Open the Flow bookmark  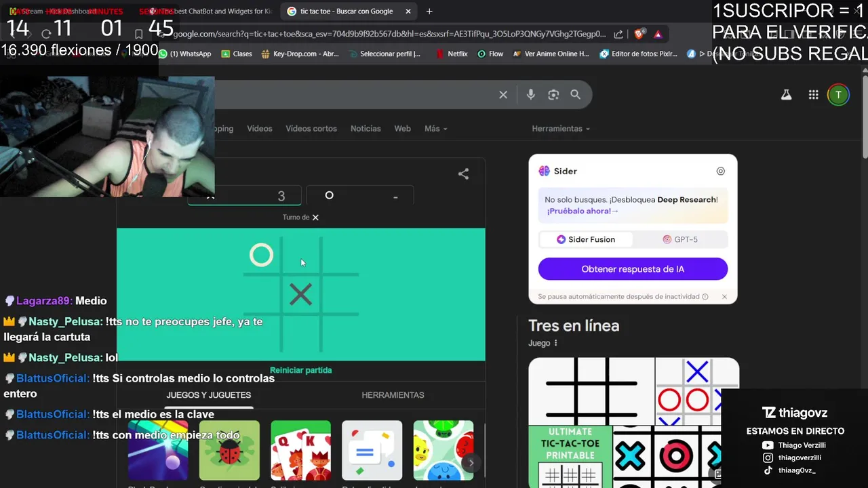coord(490,54)
